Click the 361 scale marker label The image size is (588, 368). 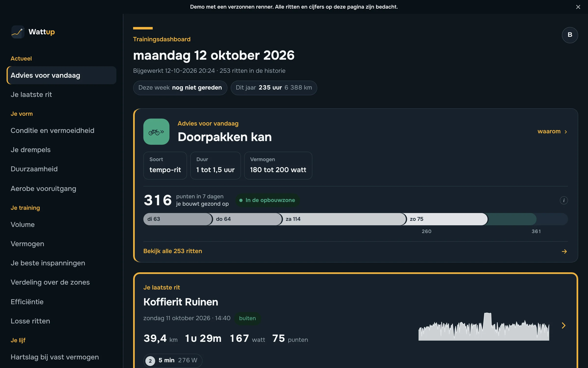tap(536, 232)
